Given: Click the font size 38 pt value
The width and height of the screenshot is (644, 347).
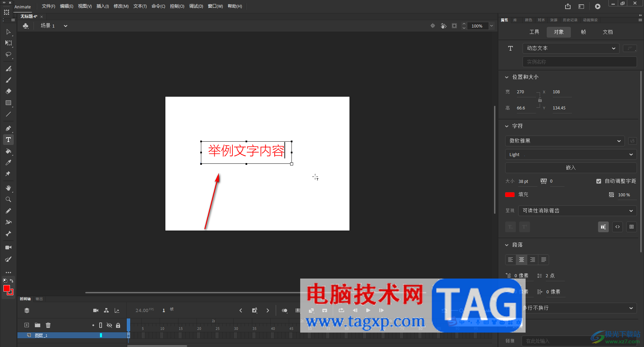Looking at the screenshot, I should point(523,182).
